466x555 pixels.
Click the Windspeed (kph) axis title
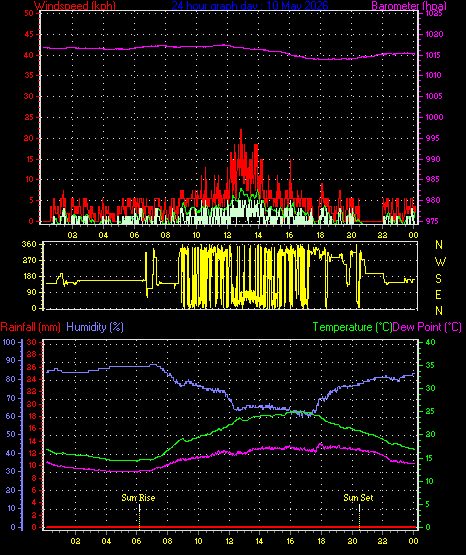coord(75,6)
